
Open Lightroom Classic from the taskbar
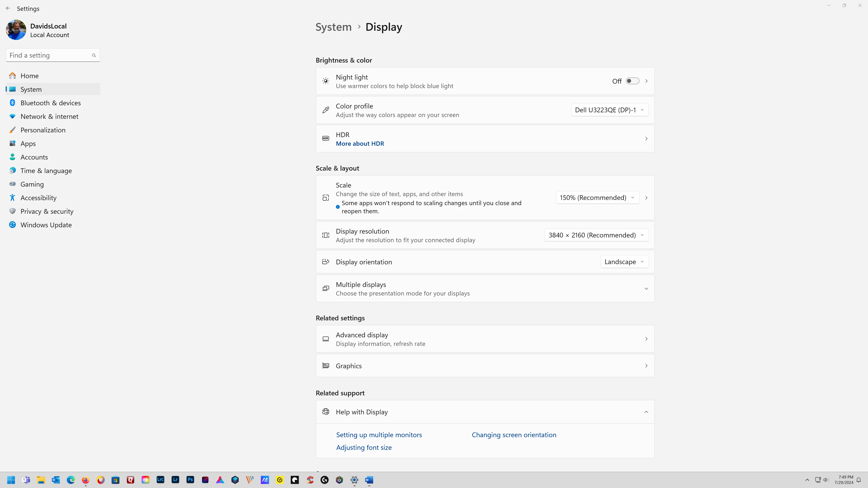click(x=160, y=480)
